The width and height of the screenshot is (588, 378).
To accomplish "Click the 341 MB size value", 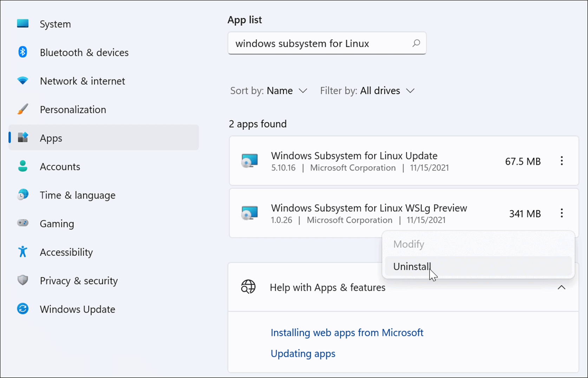I will point(525,213).
